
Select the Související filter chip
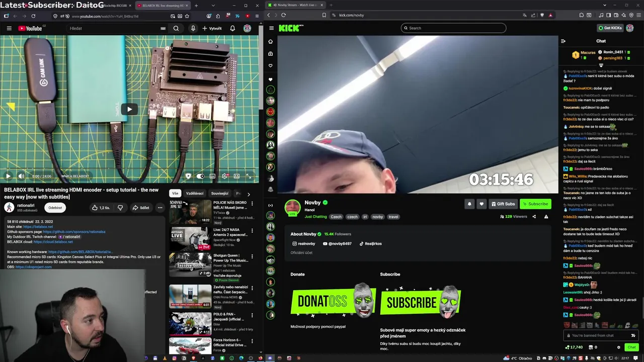(x=220, y=194)
